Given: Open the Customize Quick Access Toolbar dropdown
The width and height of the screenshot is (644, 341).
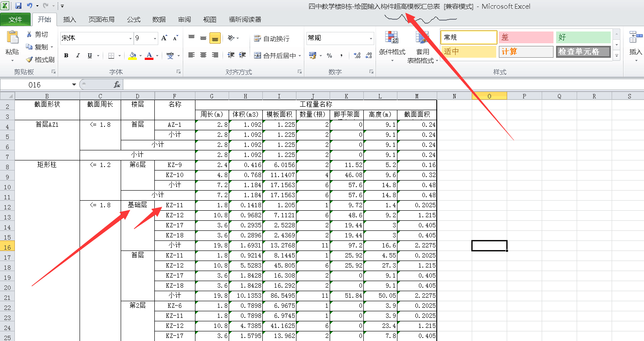Looking at the screenshot, I should (63, 6).
